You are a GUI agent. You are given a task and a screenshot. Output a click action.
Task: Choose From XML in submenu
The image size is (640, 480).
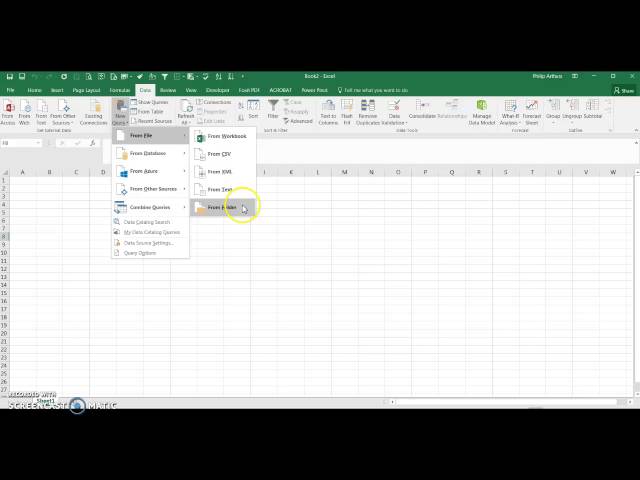tap(223, 172)
